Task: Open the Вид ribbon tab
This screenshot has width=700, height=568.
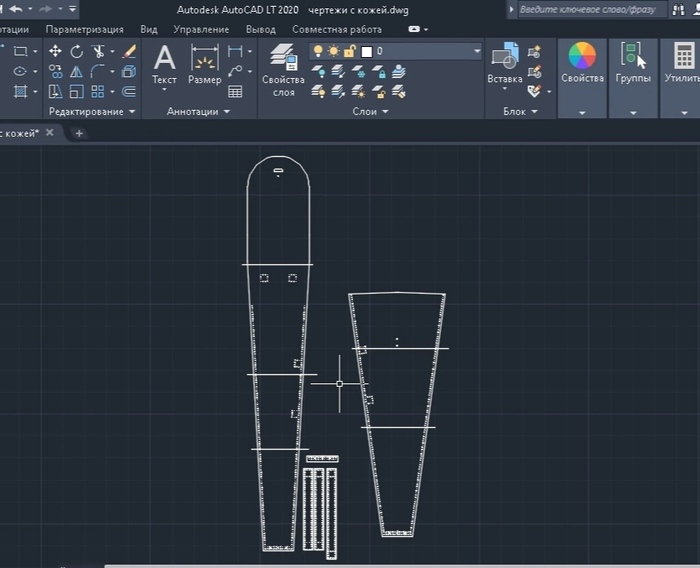Action: point(148,30)
